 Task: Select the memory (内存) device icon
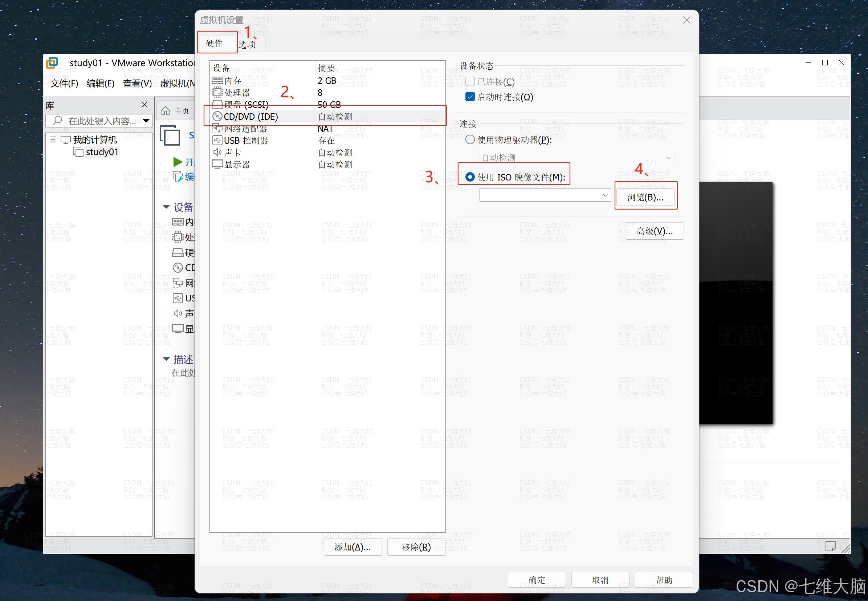pos(217,81)
